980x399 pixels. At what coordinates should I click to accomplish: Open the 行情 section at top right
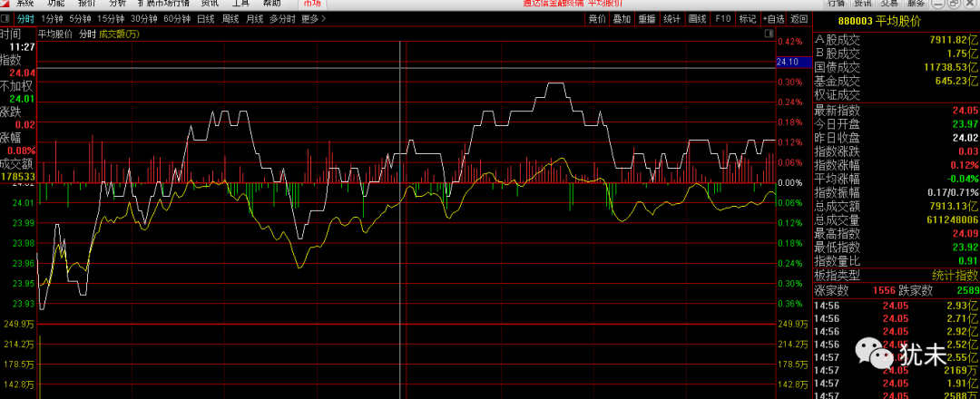pos(836,3)
